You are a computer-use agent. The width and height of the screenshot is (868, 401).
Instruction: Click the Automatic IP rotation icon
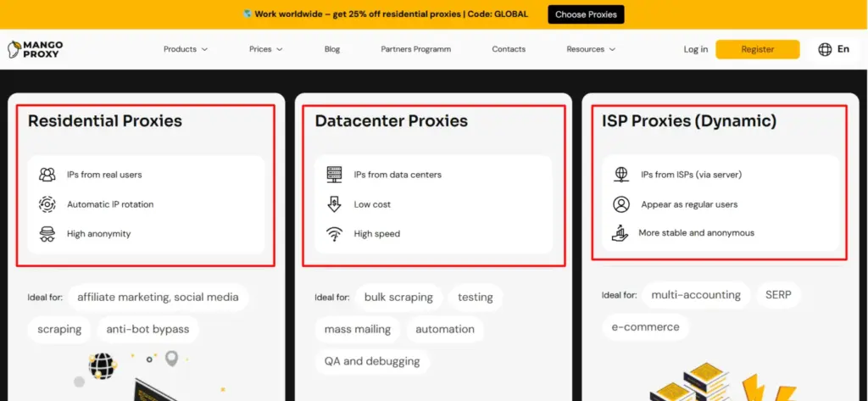click(47, 204)
